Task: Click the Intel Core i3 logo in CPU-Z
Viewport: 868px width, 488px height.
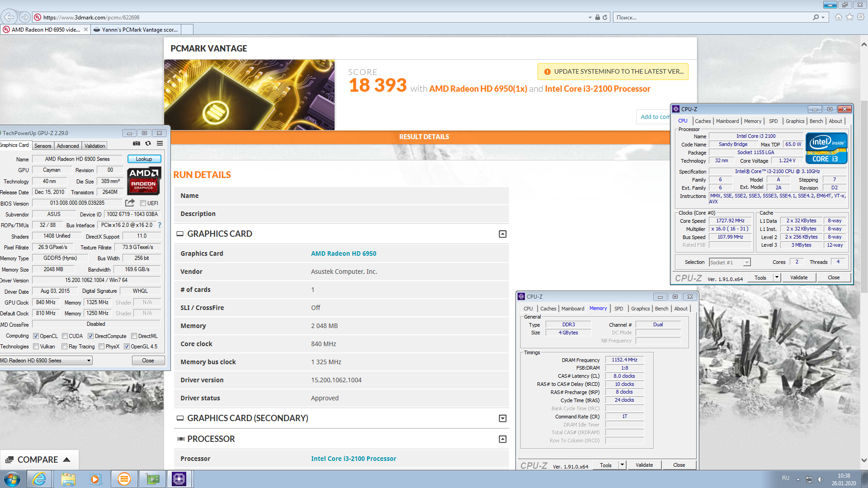Action: (826, 148)
